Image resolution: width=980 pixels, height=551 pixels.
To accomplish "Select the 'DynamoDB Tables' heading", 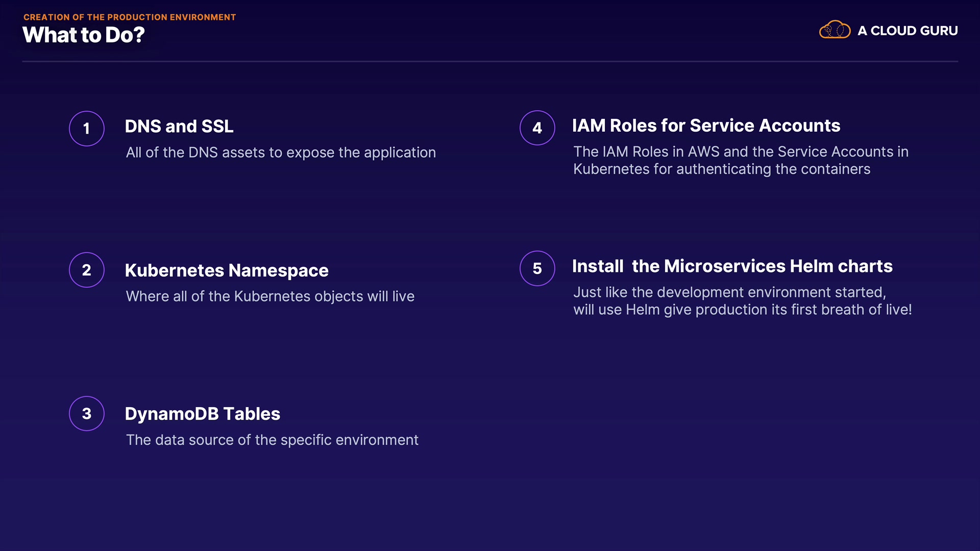I will point(203,414).
